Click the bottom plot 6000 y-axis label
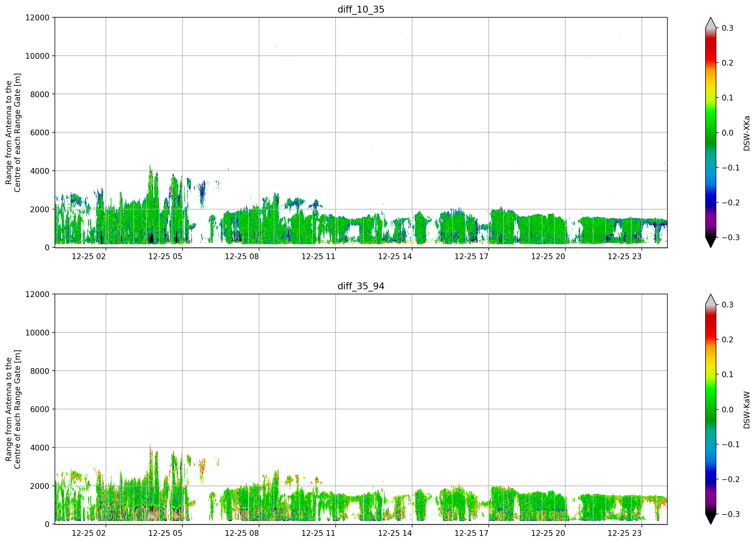Screen dimensions: 756x543 (x=40, y=409)
